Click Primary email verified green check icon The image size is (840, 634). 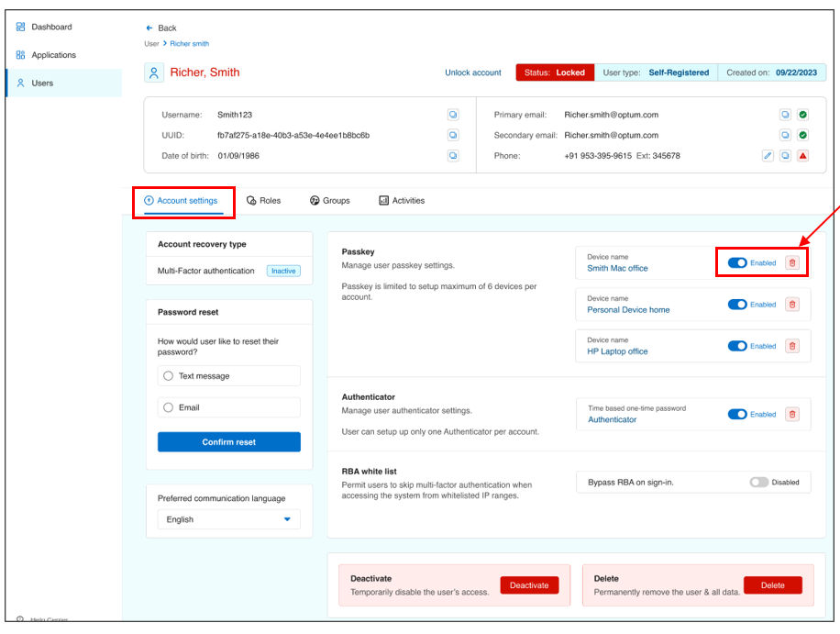(x=802, y=115)
